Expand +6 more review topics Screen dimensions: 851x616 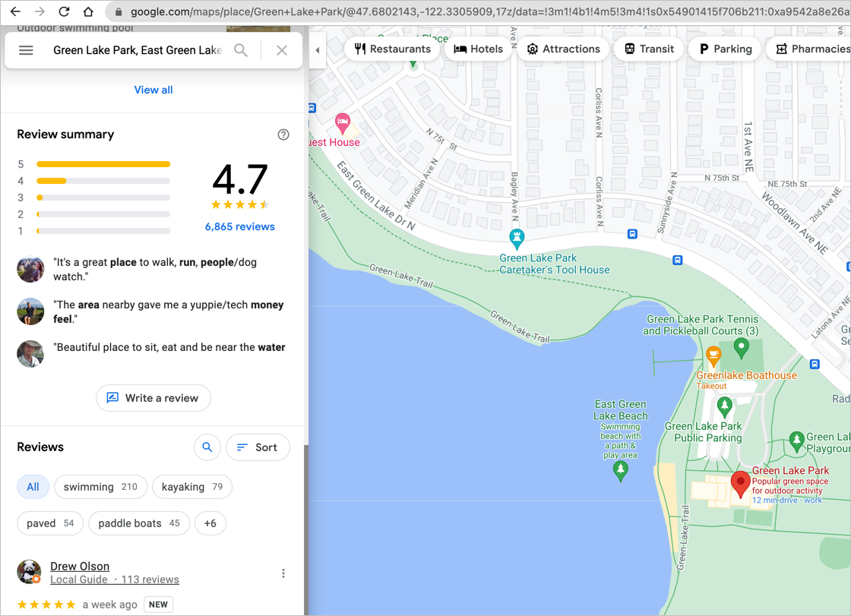pos(210,523)
